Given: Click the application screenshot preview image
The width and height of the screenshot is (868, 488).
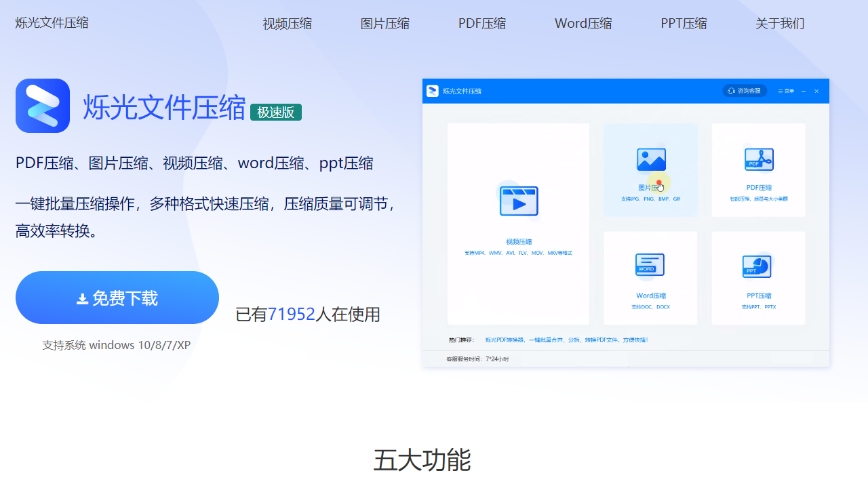Looking at the screenshot, I should [625, 222].
